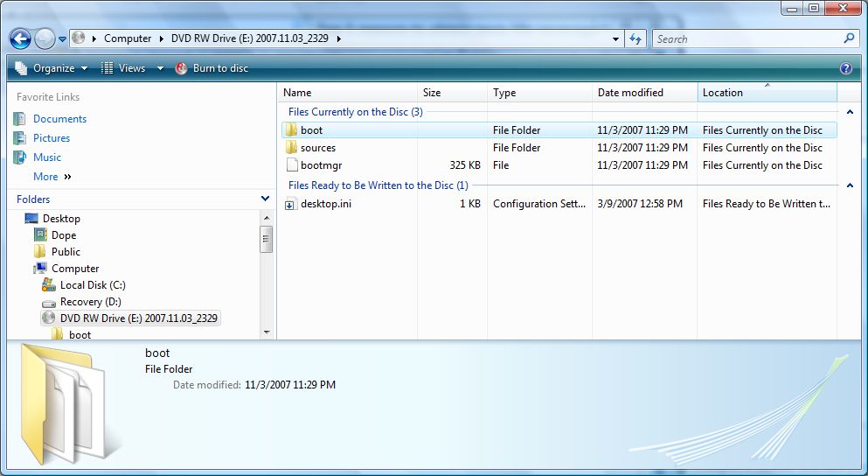This screenshot has height=476, width=868.
Task: Sort by the Size column header
Action: pyautogui.click(x=452, y=93)
